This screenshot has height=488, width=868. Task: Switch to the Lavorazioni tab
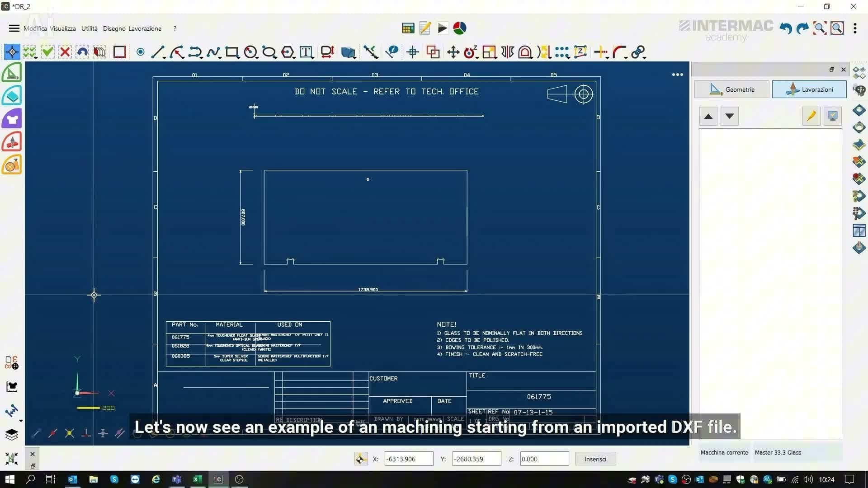(809, 89)
